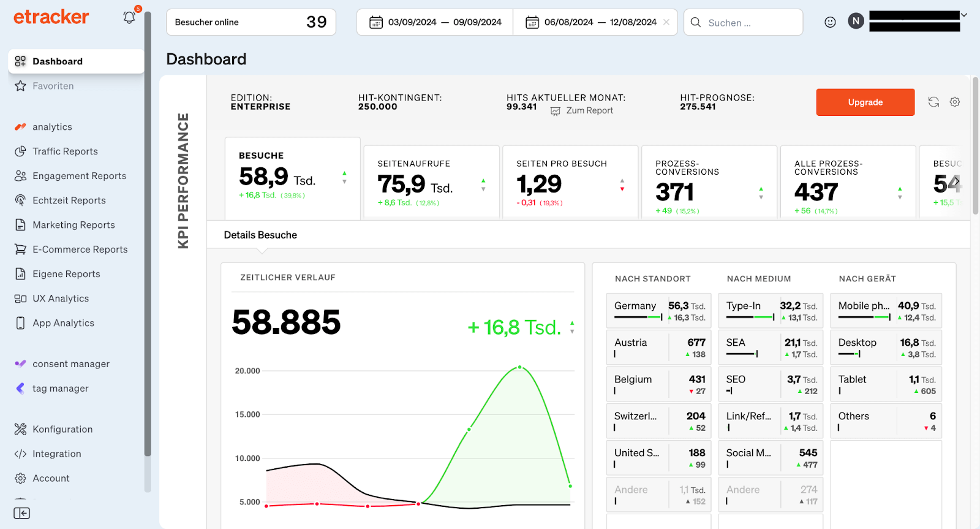980x529 pixels.
Task: Select the Seiten pro Besuch tile
Action: [x=570, y=182]
